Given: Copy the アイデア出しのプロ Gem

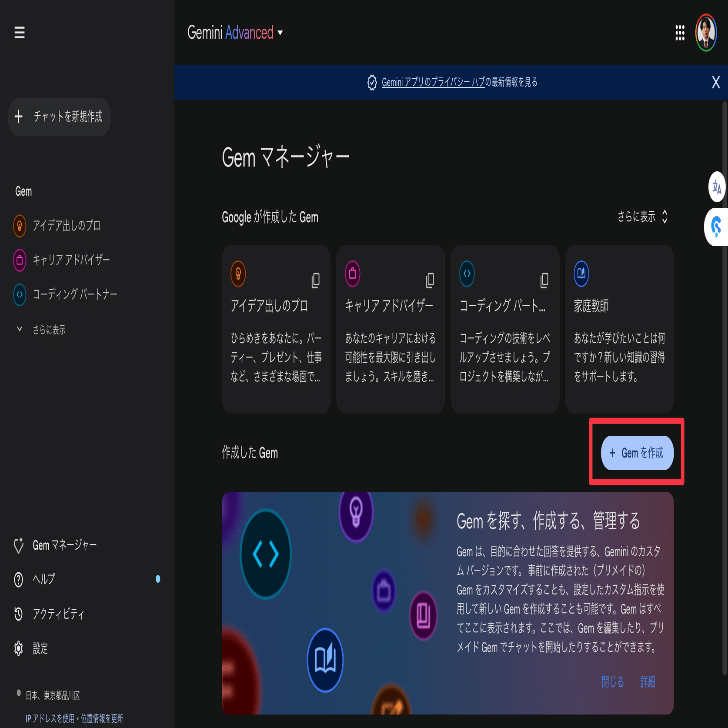Looking at the screenshot, I should [315, 281].
